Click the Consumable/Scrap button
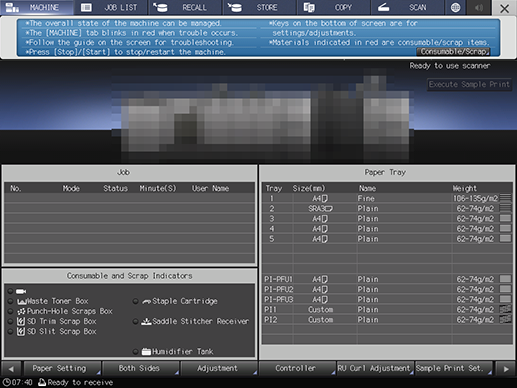Viewport: 517px width, 388px height. [453, 52]
